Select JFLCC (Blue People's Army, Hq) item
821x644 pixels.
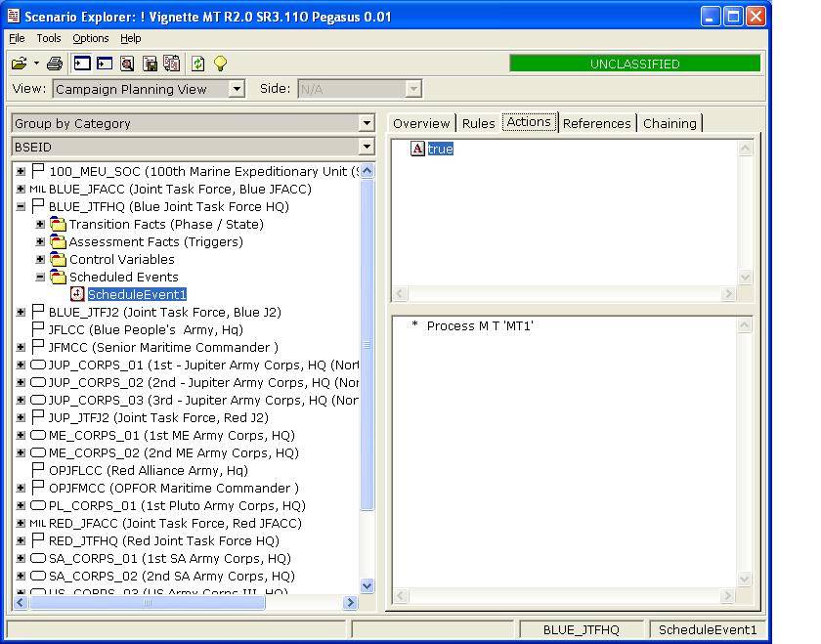[146, 330]
